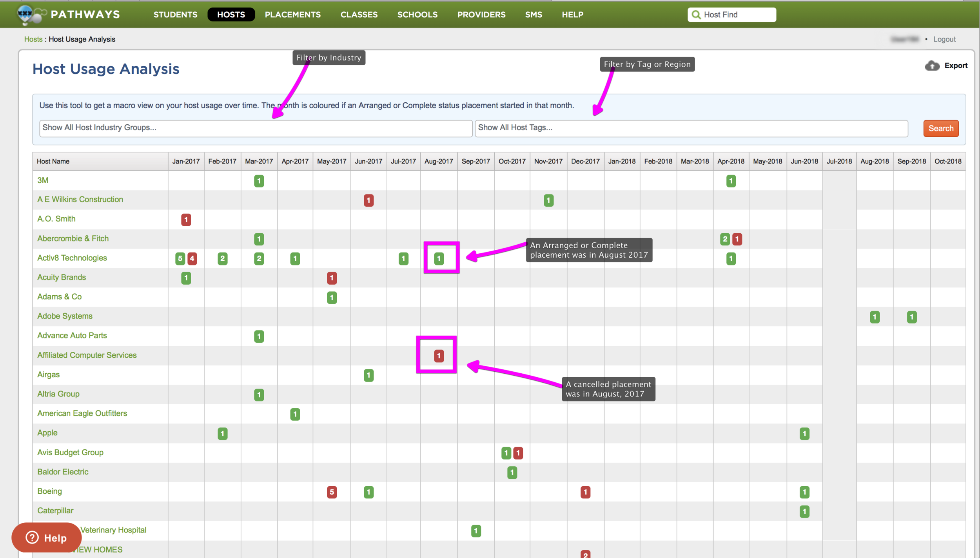Screen dimensions: 980x558
Task: Open Show All Host Industry Groups dropdown
Action: click(256, 128)
